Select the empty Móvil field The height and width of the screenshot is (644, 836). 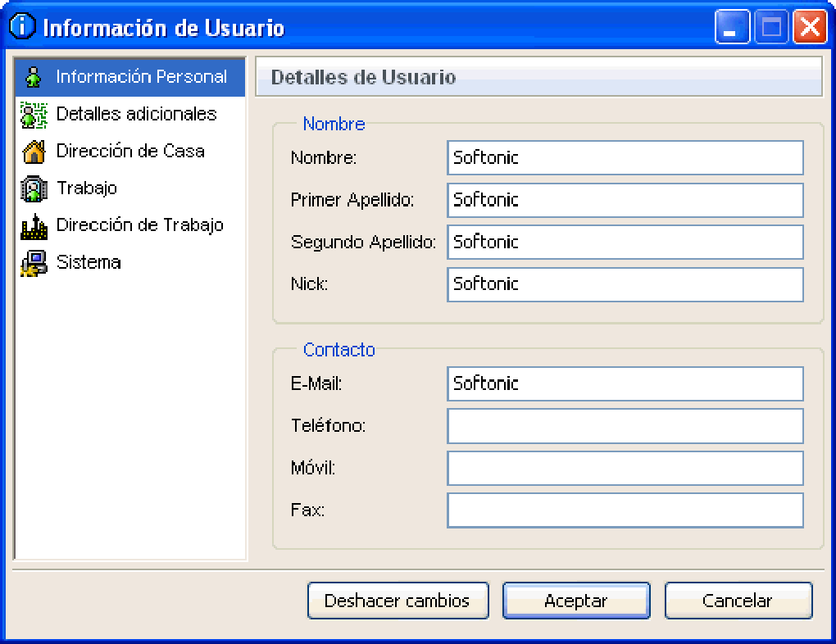(x=625, y=468)
